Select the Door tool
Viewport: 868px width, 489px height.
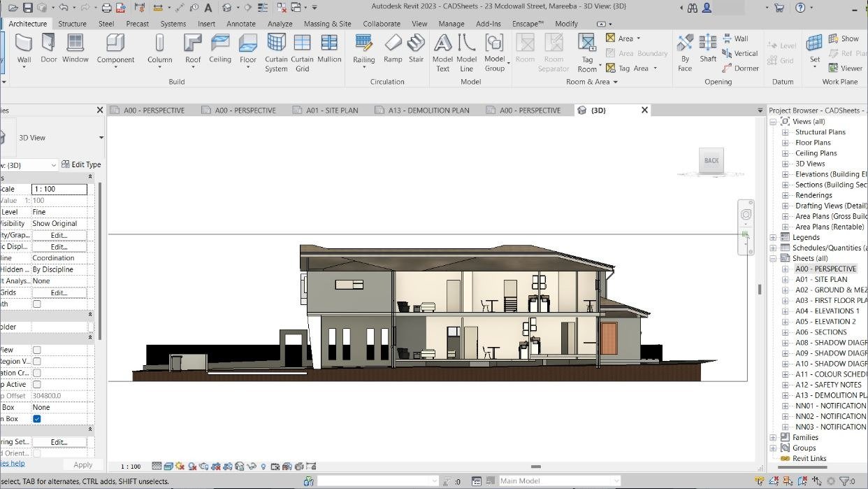(x=49, y=48)
